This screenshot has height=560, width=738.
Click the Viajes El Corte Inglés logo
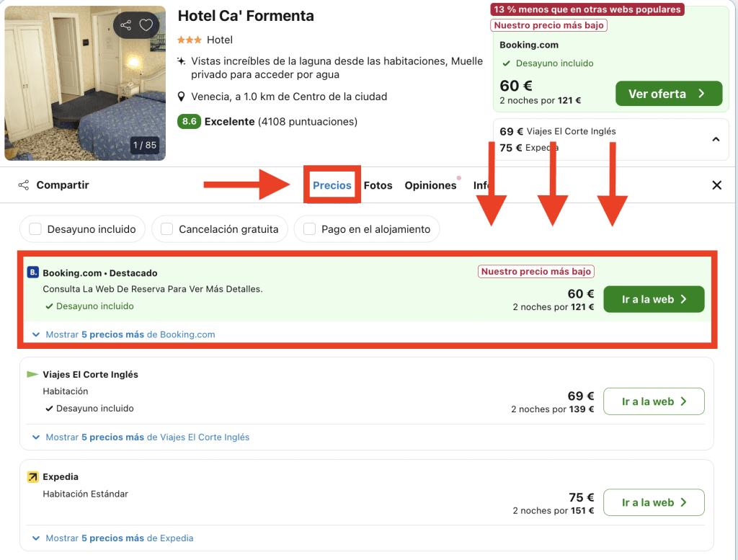pos(32,375)
